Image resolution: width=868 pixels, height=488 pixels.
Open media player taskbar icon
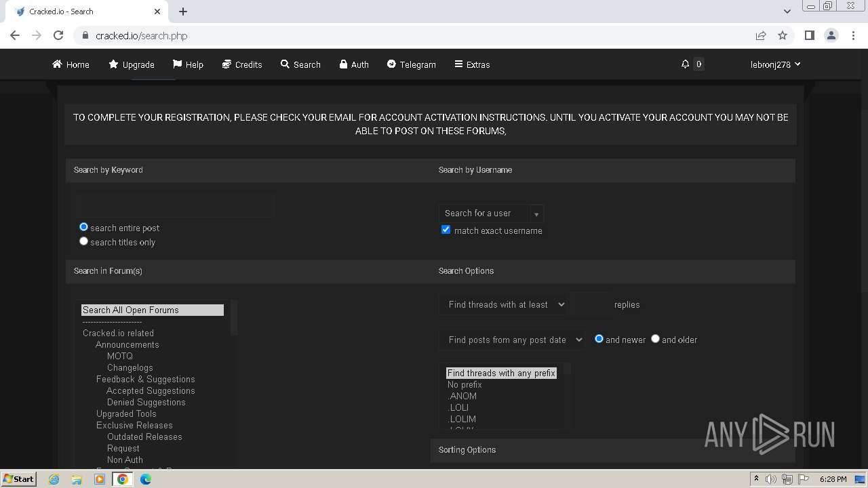[x=100, y=479]
